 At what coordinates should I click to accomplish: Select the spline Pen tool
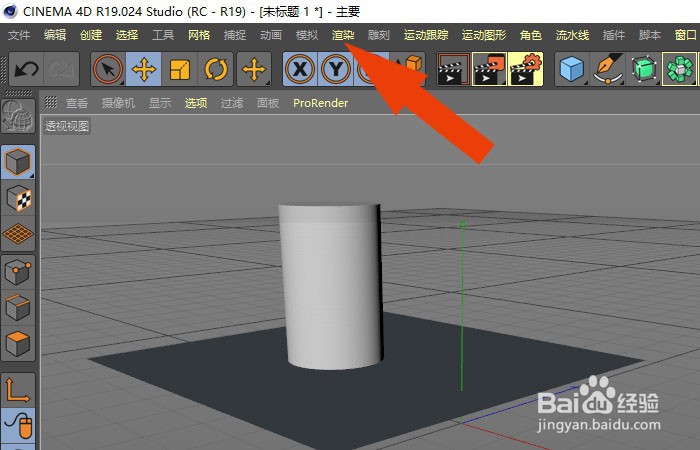tap(608, 69)
